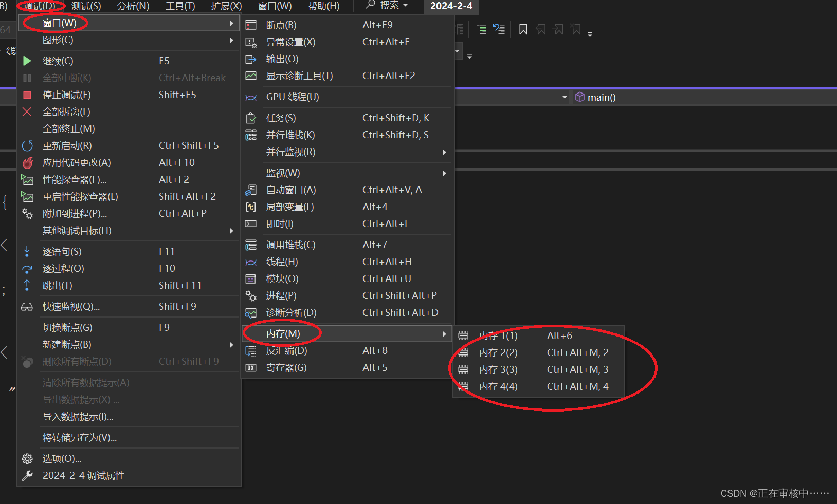Open the 分析(N) menu
Viewport: 837px width, 504px height.
133,6
